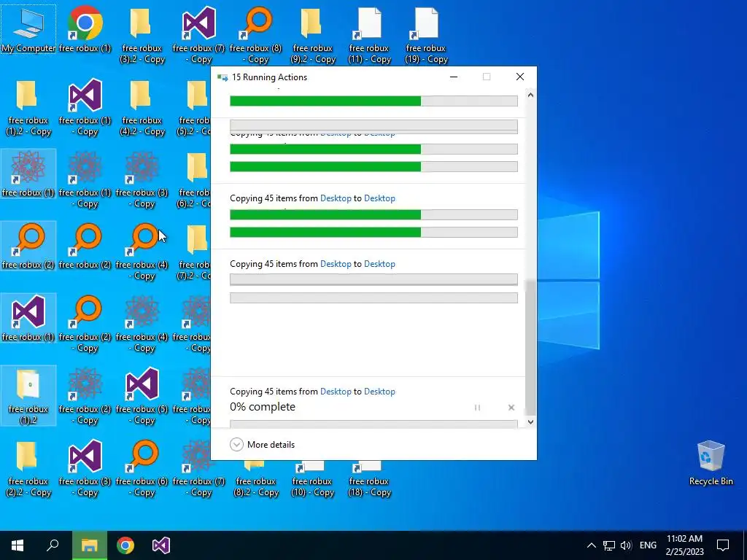Select highlighted Visual Studio shortcut free robux (1)
The width and height of the screenshot is (747, 560).
click(x=28, y=318)
